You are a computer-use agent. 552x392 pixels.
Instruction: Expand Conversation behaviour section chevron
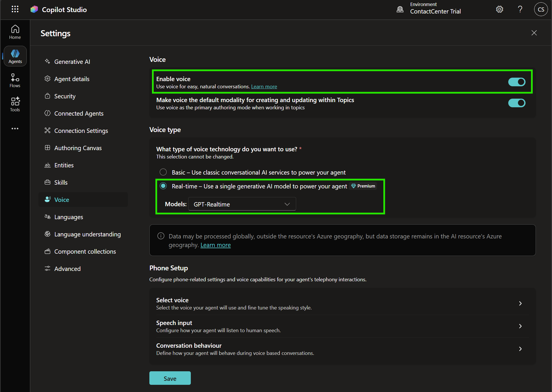click(x=520, y=349)
